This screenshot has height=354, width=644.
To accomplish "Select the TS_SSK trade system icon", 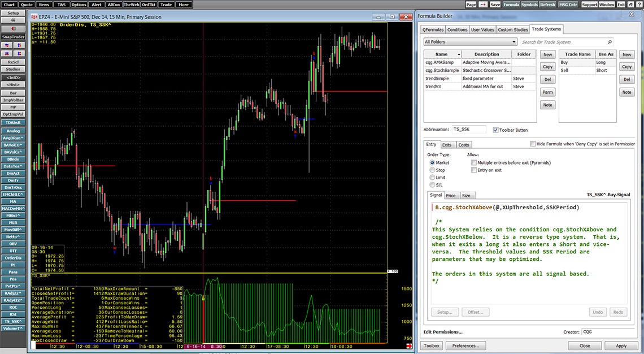I will (12, 321).
